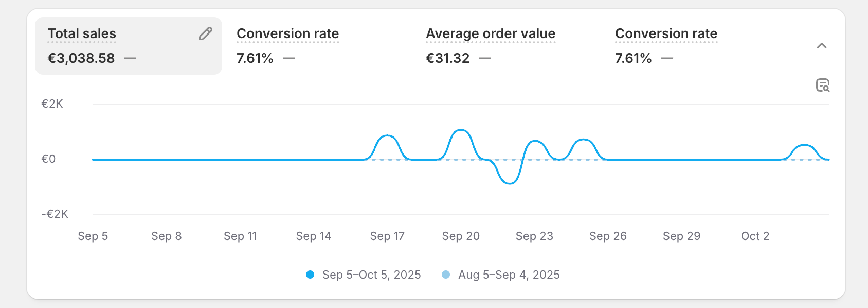Click the bright blue Sep 5–Oct 5 legend dot

tap(310, 275)
